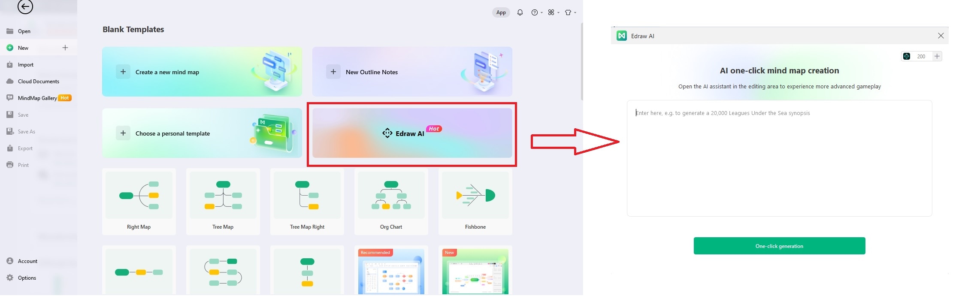The height and width of the screenshot is (296, 980).
Task: Select the Tree Map Right template
Action: (307, 202)
